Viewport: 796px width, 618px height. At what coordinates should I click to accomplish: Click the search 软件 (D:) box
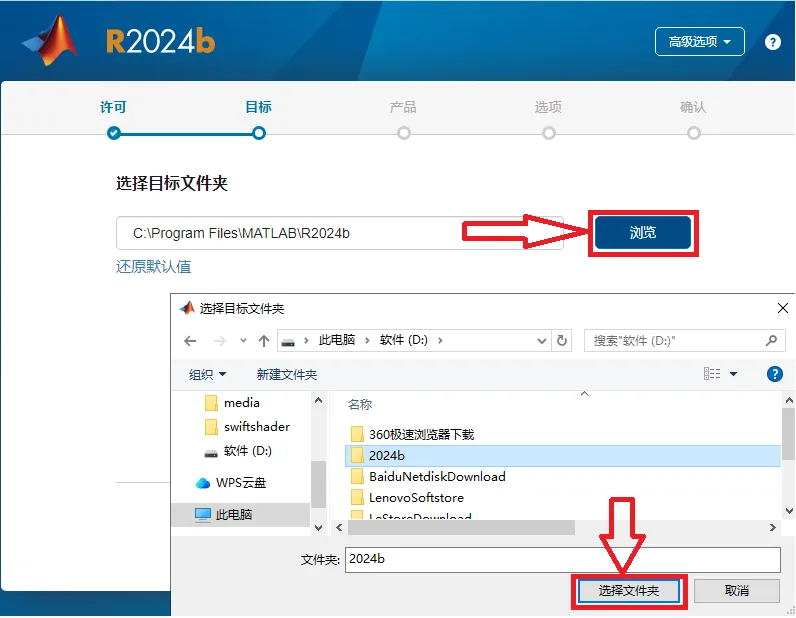click(684, 340)
